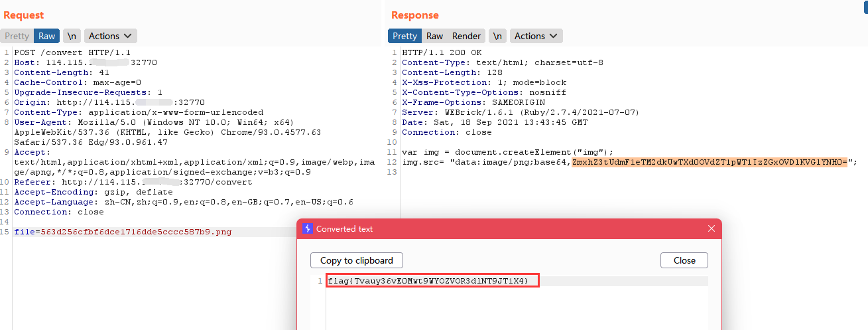Close Converted text dialog with X icon
This screenshot has width=868, height=330.
tap(712, 228)
